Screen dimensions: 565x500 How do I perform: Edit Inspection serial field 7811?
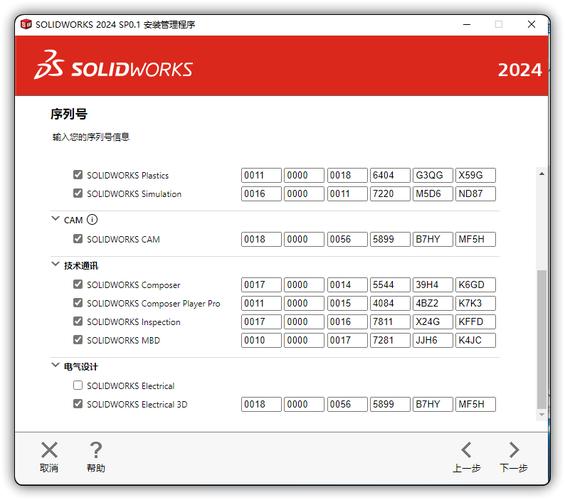390,322
